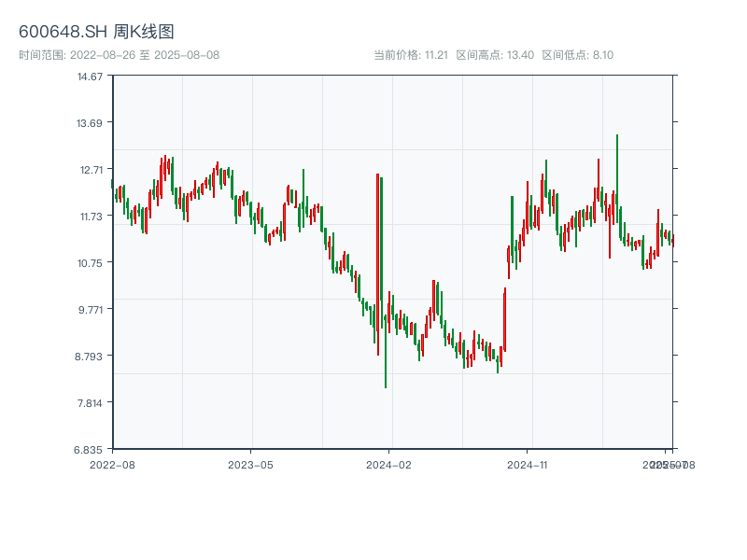Click the 区间高点: 13.40 label
Image resolution: width=747 pixels, height=560 pixels.
click(x=495, y=55)
